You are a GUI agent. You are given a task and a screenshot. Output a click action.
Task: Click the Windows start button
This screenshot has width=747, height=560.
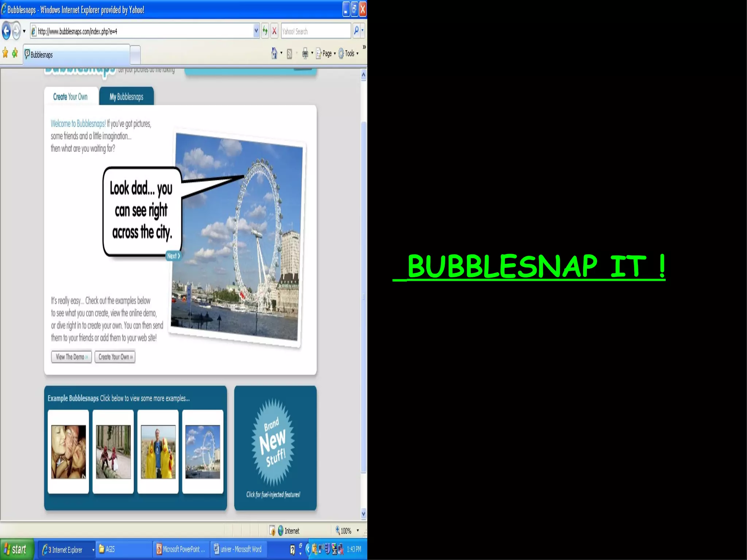(17, 549)
